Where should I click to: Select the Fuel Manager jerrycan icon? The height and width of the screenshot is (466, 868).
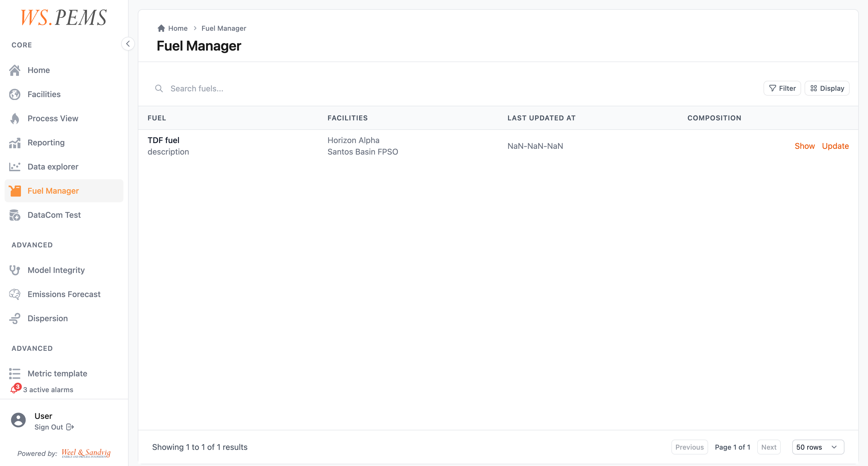(14, 191)
